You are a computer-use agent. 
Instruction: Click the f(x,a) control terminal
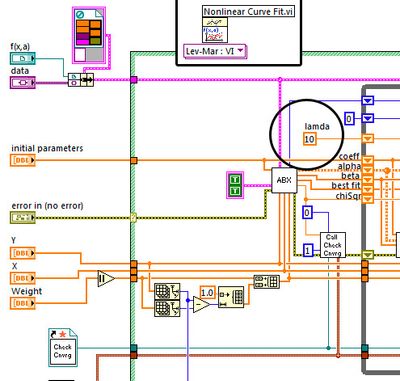click(x=23, y=59)
